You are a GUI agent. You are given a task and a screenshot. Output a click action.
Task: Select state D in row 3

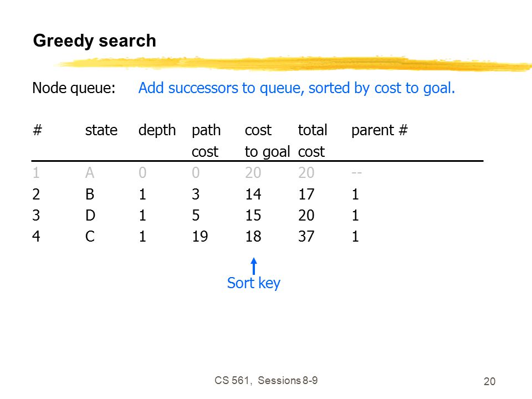tap(90, 216)
